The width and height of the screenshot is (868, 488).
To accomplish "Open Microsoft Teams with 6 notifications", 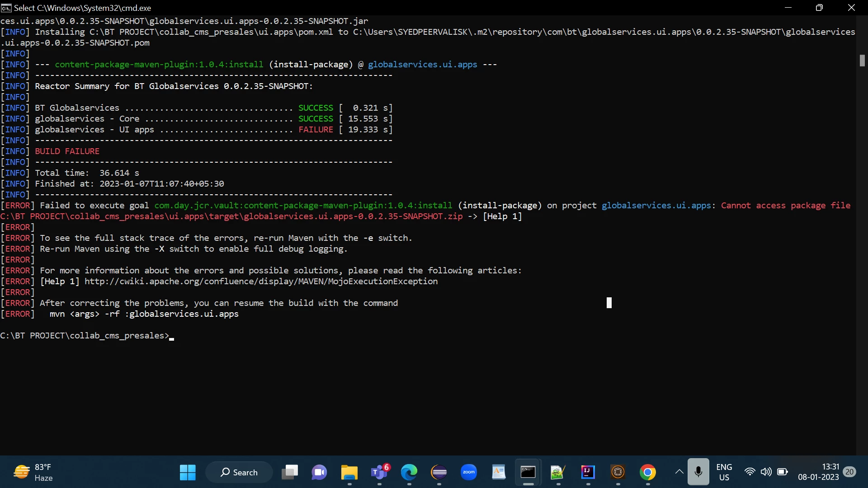I will coord(380,473).
